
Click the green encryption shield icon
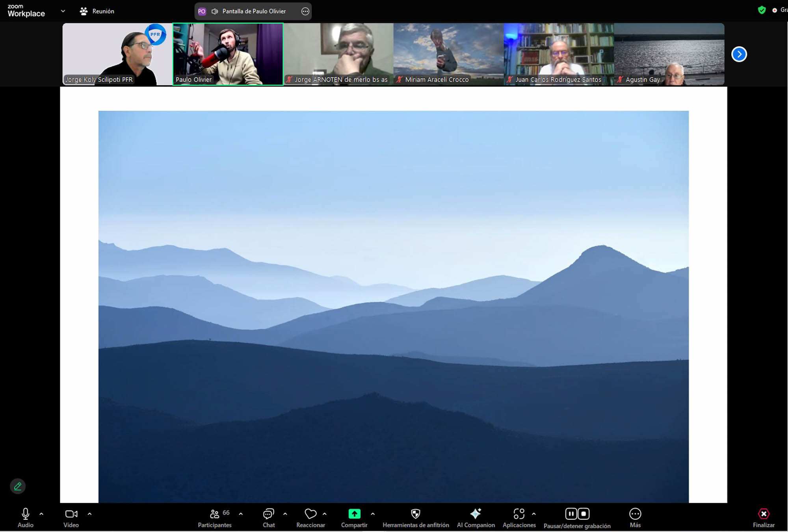pos(762,10)
